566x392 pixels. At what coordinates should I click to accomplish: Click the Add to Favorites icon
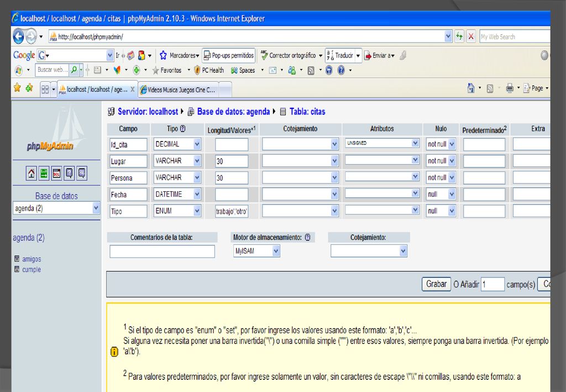click(x=29, y=88)
